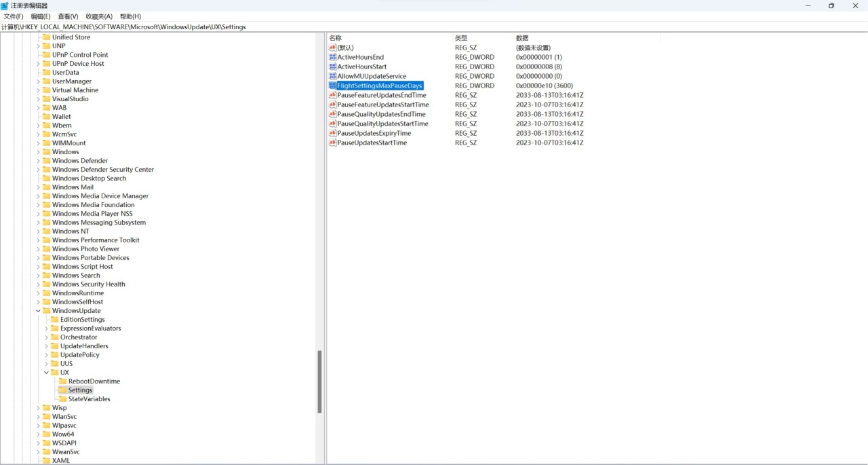This screenshot has width=868, height=465.
Task: Click the Windows Defender folder icon
Action: [46, 161]
